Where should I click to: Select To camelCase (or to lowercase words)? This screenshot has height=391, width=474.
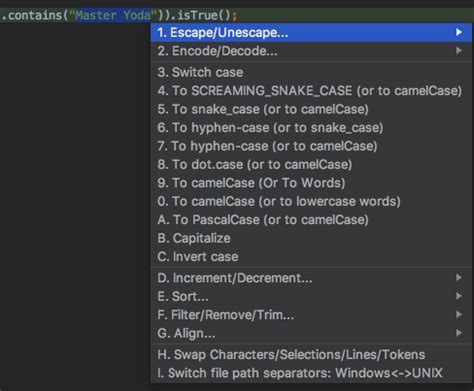coord(311,201)
